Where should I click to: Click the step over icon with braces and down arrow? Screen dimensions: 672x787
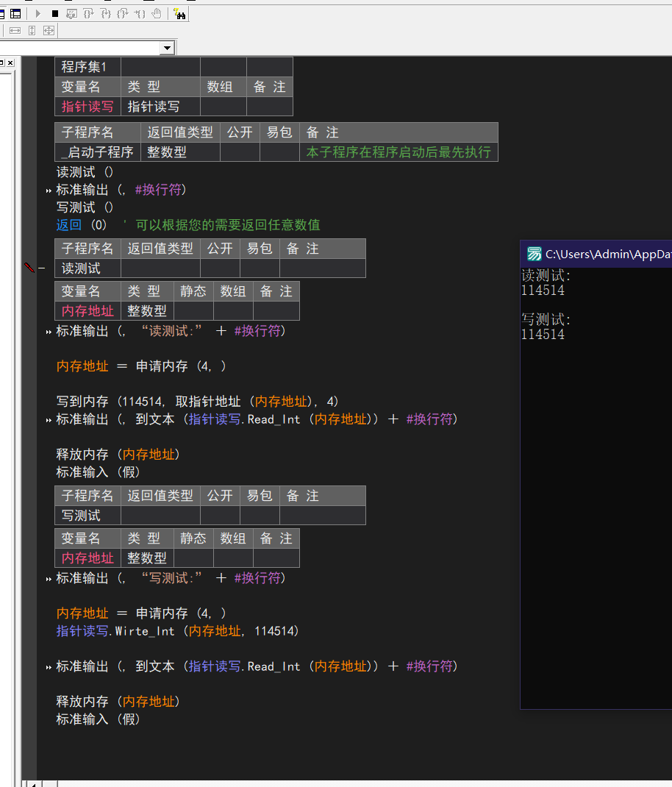88,13
